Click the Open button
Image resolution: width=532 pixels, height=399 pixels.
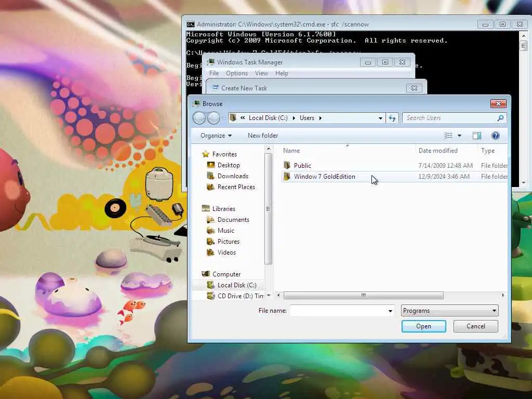424,326
